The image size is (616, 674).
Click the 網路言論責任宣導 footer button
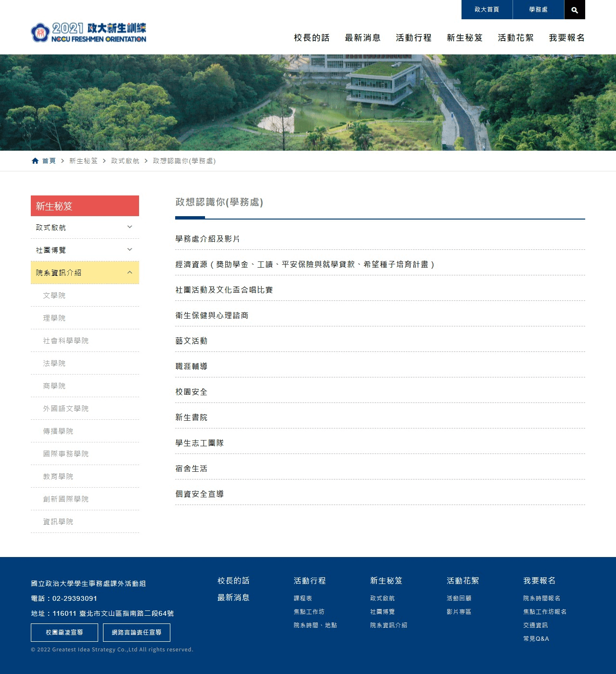point(137,633)
